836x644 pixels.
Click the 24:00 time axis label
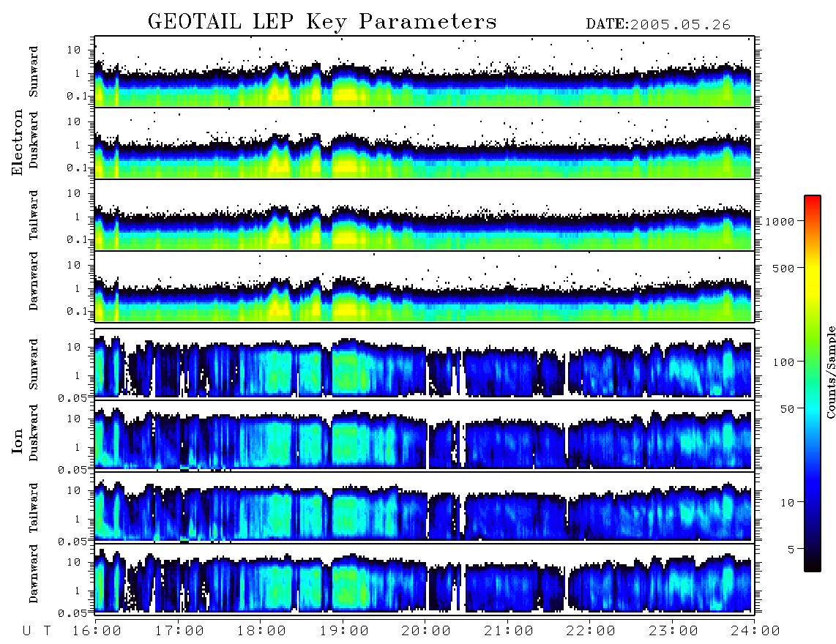755,631
